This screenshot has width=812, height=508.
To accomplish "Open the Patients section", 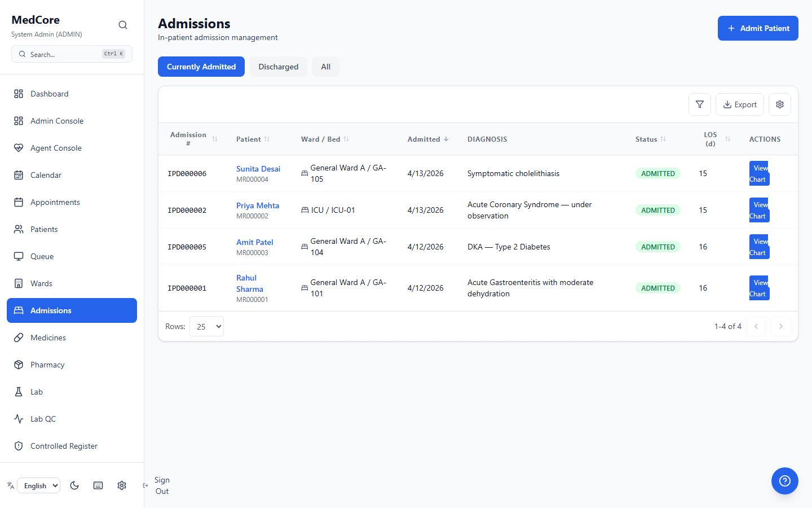I will coord(72,229).
